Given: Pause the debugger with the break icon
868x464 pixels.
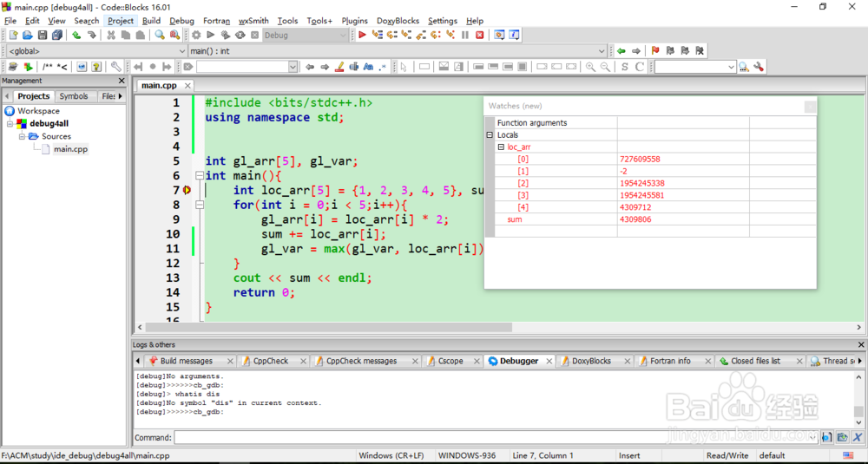Looking at the screenshot, I should 465,35.
